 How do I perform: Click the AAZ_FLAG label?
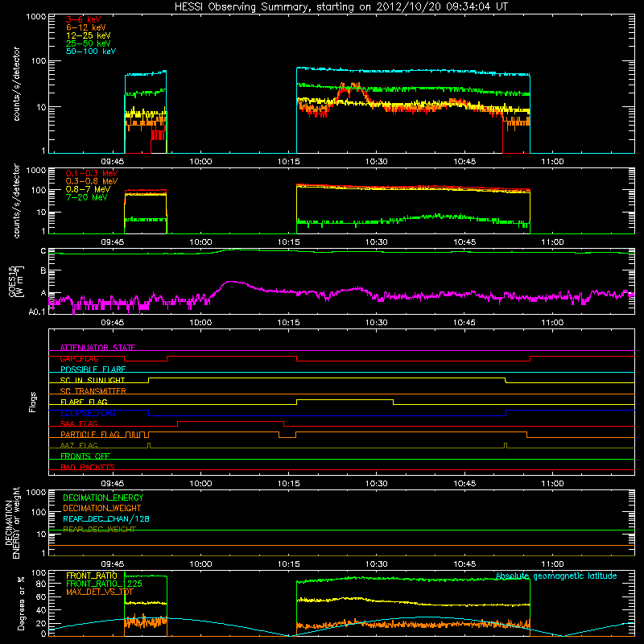[x=79, y=445]
